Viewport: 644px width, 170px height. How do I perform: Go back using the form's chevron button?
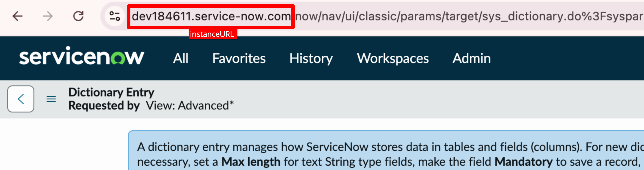21,99
